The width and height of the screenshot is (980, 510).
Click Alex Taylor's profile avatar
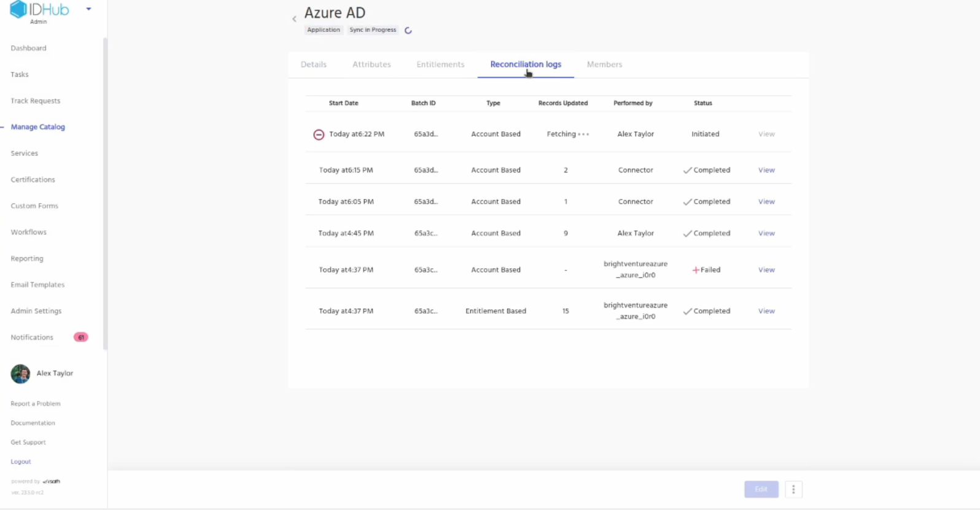20,374
